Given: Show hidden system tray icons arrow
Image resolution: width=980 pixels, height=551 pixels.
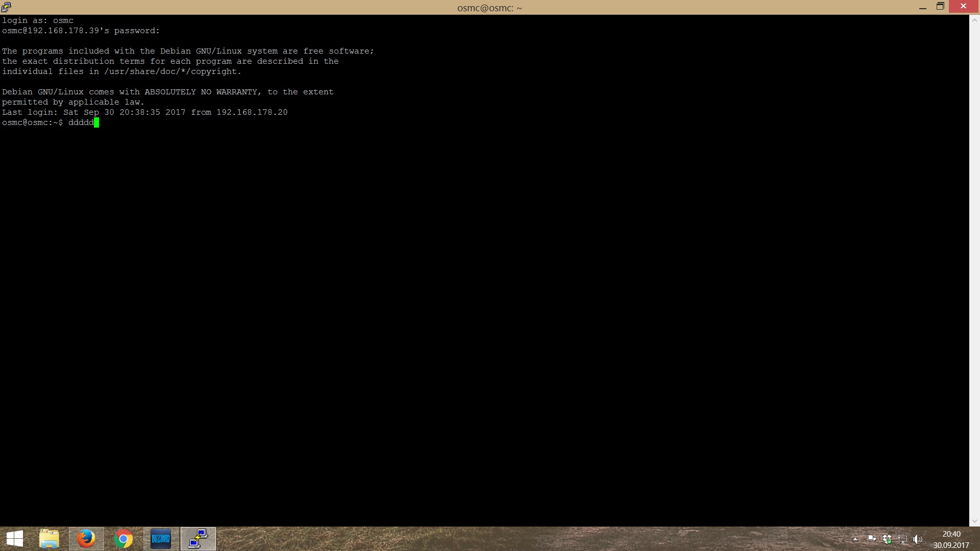Looking at the screenshot, I should click(x=855, y=539).
